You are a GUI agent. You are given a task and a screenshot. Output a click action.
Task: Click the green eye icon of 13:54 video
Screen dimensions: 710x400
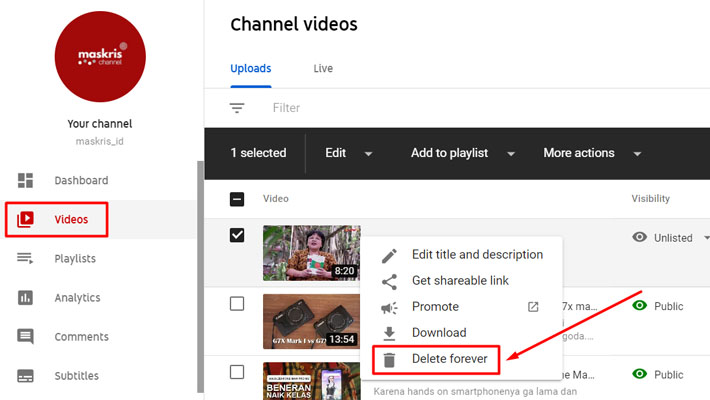tap(639, 306)
